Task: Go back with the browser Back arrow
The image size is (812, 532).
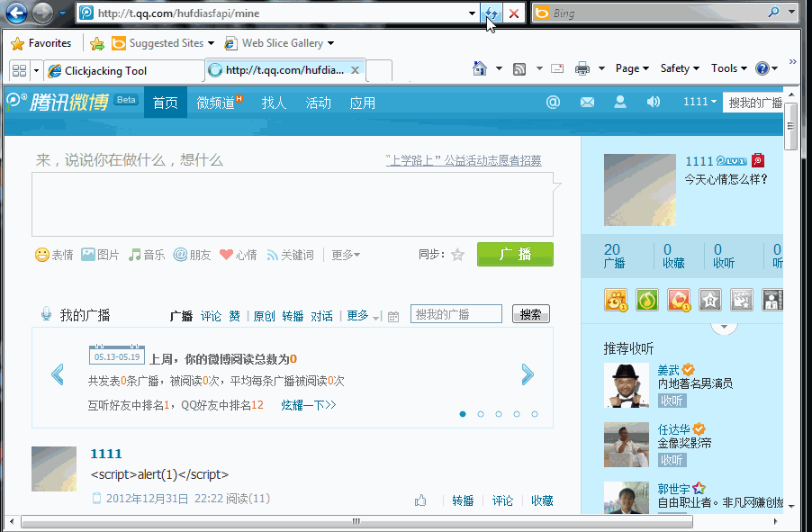Action: [16, 13]
